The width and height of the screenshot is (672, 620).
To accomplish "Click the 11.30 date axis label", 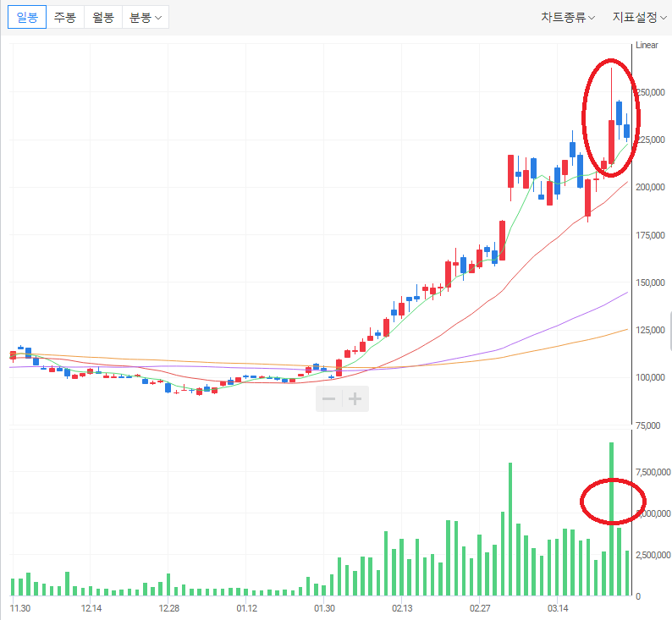I will (x=20, y=608).
